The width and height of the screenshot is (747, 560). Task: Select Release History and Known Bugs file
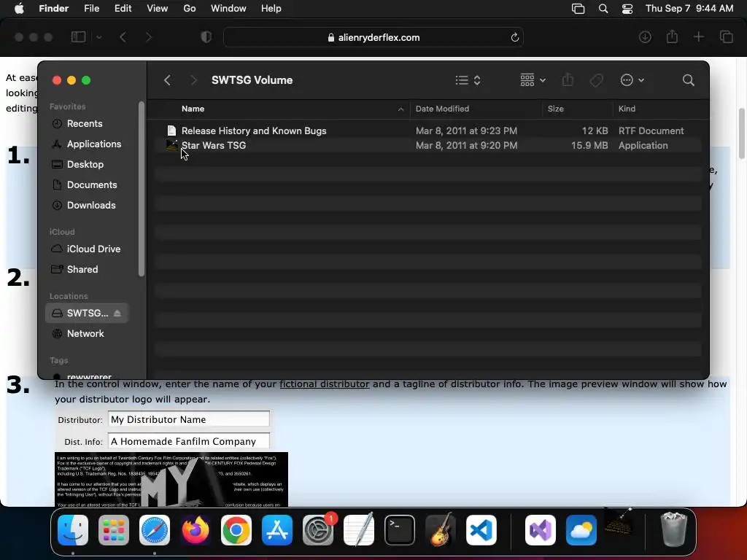point(427,131)
